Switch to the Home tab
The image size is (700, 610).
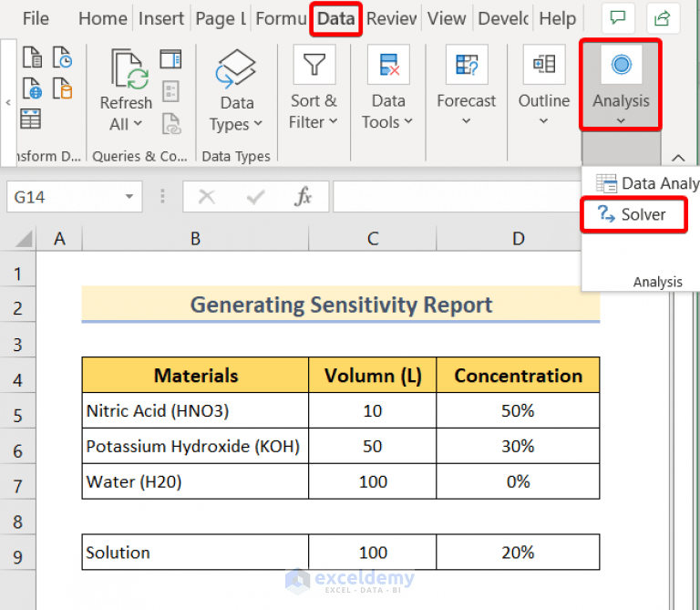point(103,18)
